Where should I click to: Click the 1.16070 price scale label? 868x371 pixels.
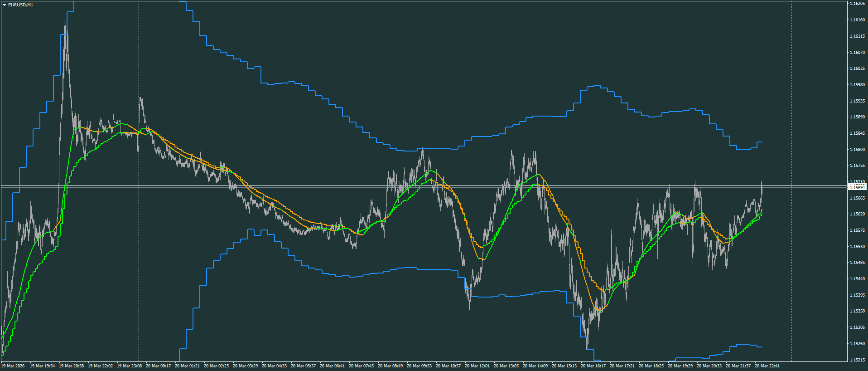tap(857, 52)
